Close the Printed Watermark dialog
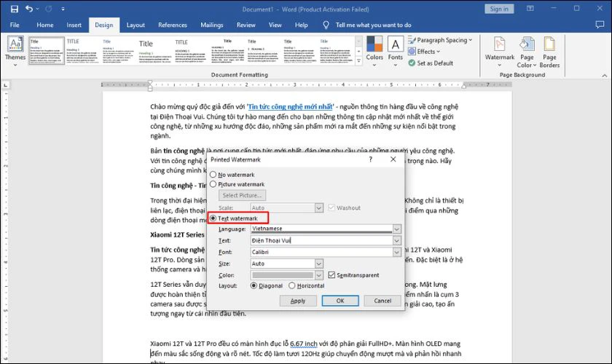The width and height of the screenshot is (612, 364). (393, 159)
